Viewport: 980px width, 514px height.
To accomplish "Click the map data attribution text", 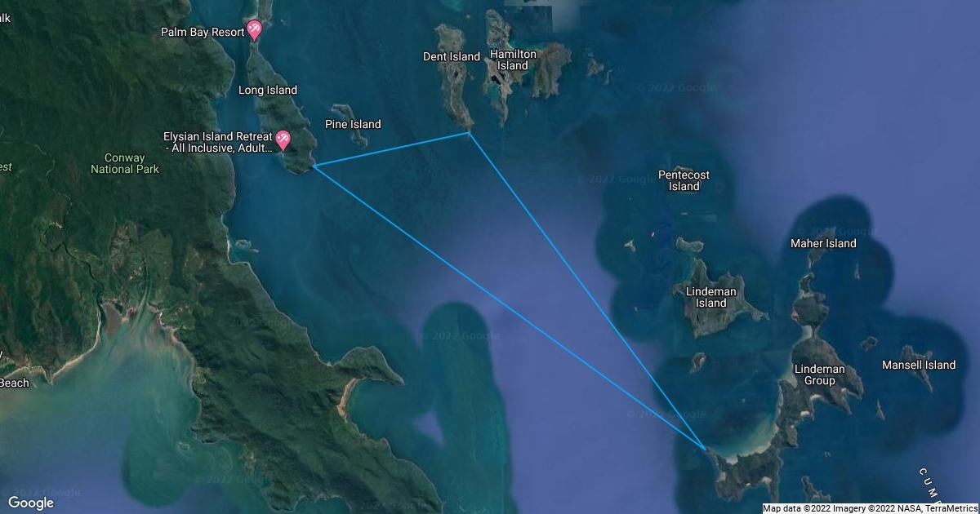I will [870, 508].
